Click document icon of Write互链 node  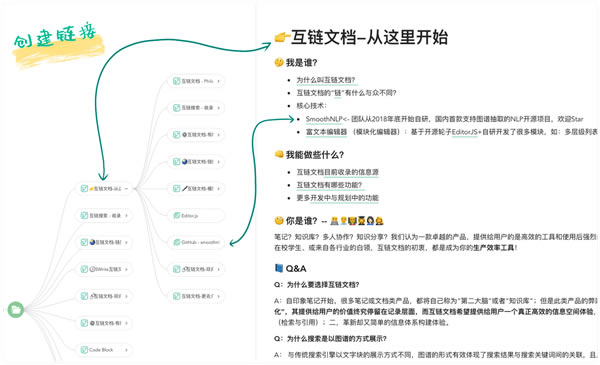pyautogui.click(x=84, y=269)
